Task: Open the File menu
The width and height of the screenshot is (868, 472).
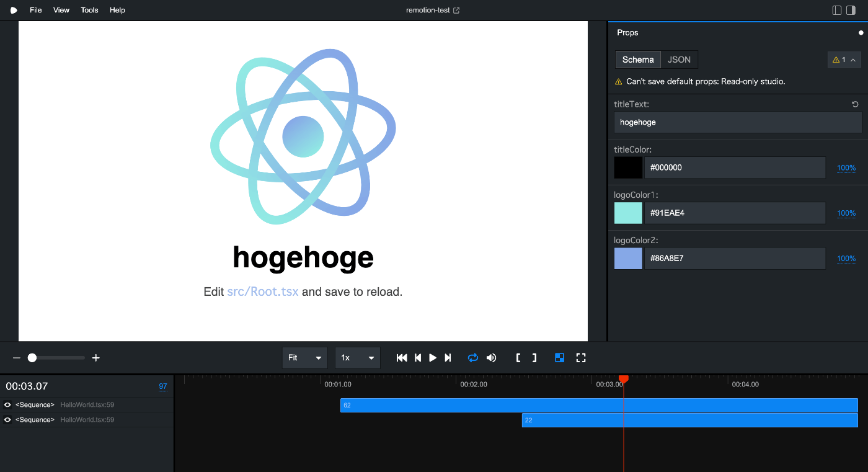Action: pos(36,10)
